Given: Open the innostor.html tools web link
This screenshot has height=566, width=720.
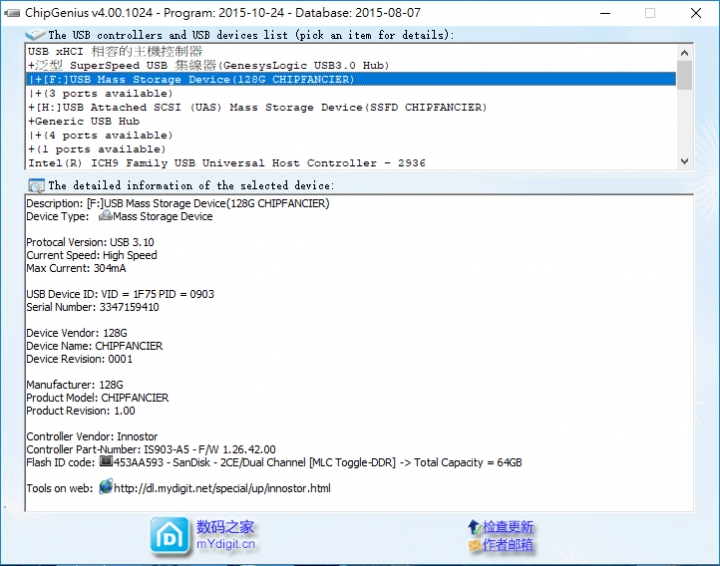Looking at the screenshot, I should coord(222,488).
